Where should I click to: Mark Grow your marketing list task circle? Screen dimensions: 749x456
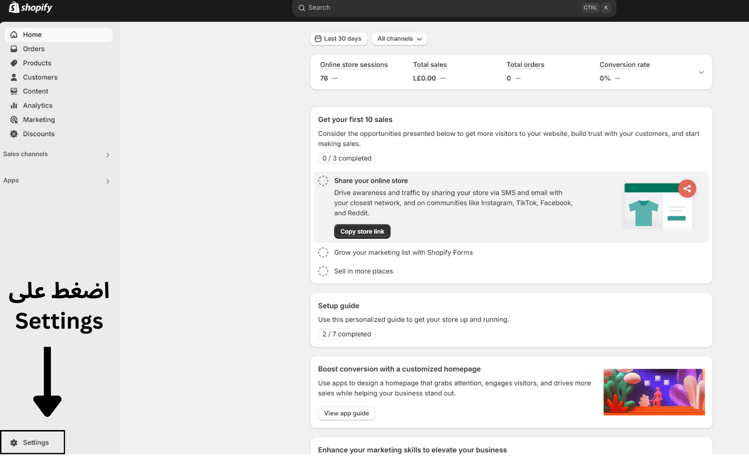323,252
